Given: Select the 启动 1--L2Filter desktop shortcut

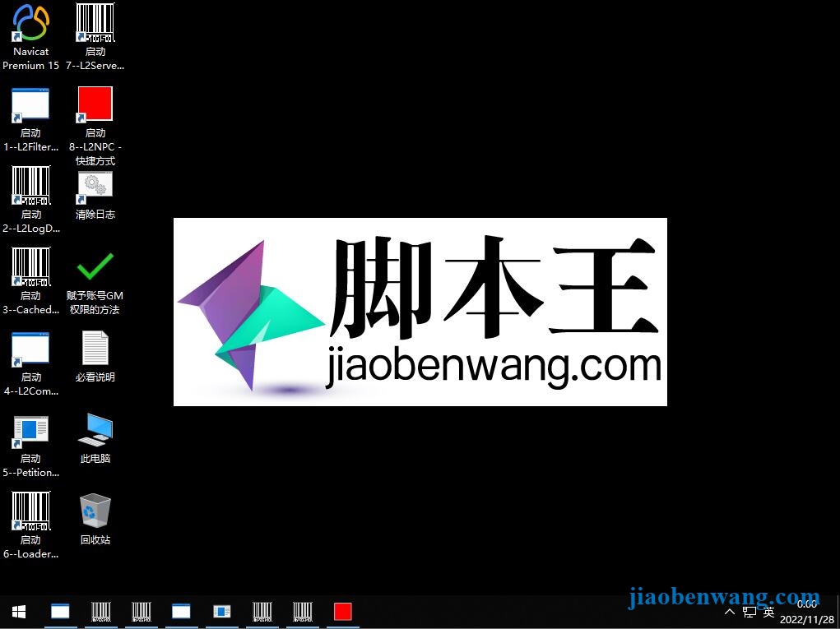Looking at the screenshot, I should coord(31,120).
